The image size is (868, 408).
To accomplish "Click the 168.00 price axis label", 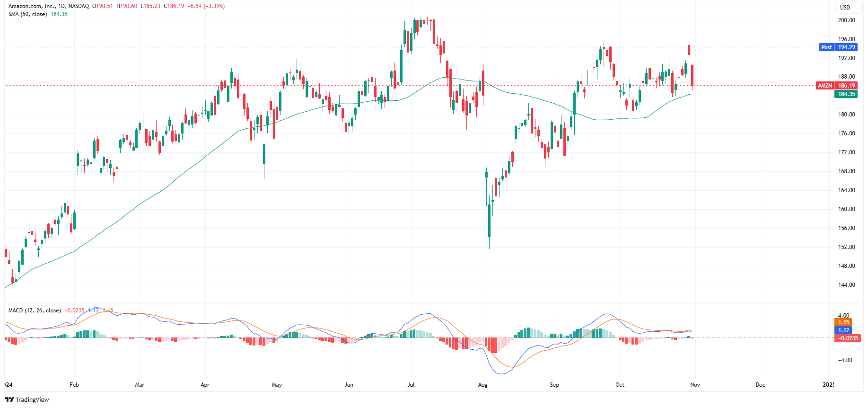I will coord(846,171).
